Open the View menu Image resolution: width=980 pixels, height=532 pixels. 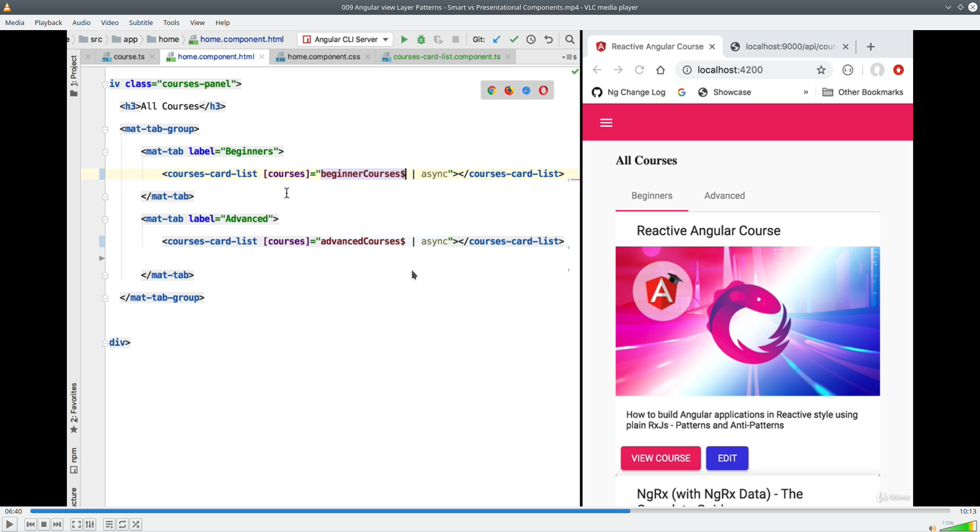(198, 22)
